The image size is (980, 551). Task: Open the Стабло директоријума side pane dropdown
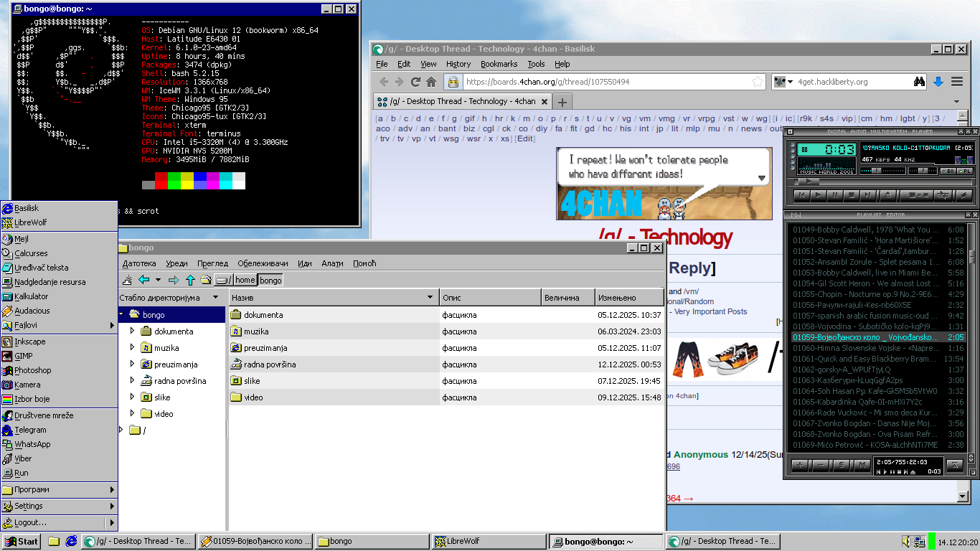[215, 298]
